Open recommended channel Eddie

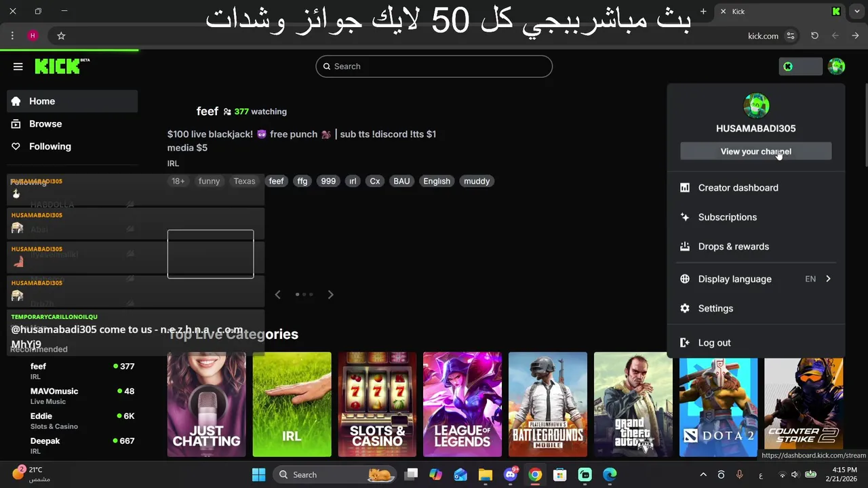pyautogui.click(x=72, y=421)
